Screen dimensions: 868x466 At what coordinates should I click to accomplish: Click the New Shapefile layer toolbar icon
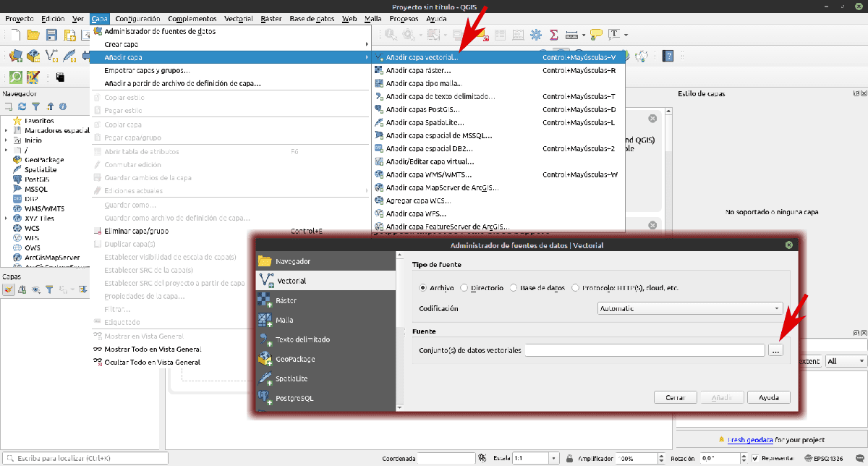(51, 56)
